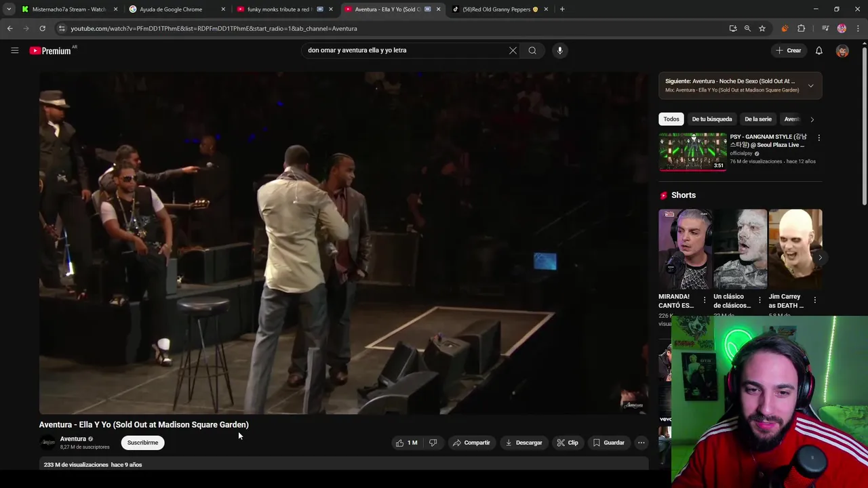Show next Shorts with arrow
This screenshot has width=868, height=488.
(x=820, y=258)
